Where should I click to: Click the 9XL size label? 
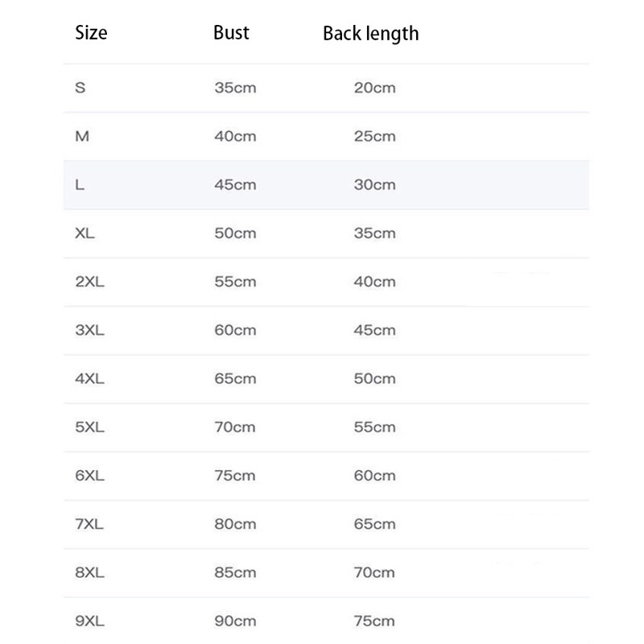89,621
